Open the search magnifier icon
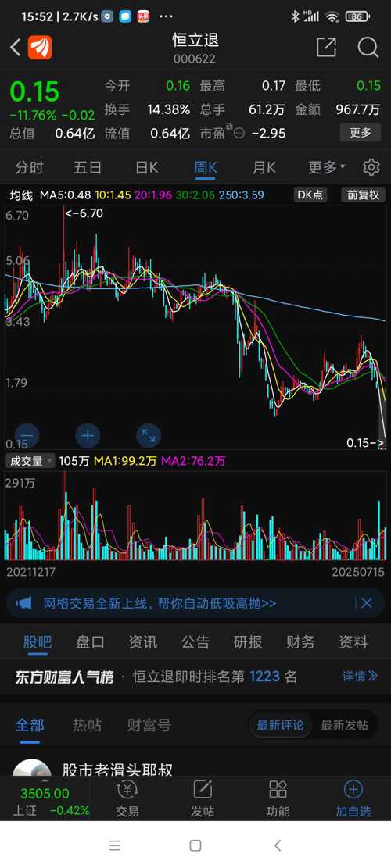Screen dimensions: 391x868 [368, 48]
